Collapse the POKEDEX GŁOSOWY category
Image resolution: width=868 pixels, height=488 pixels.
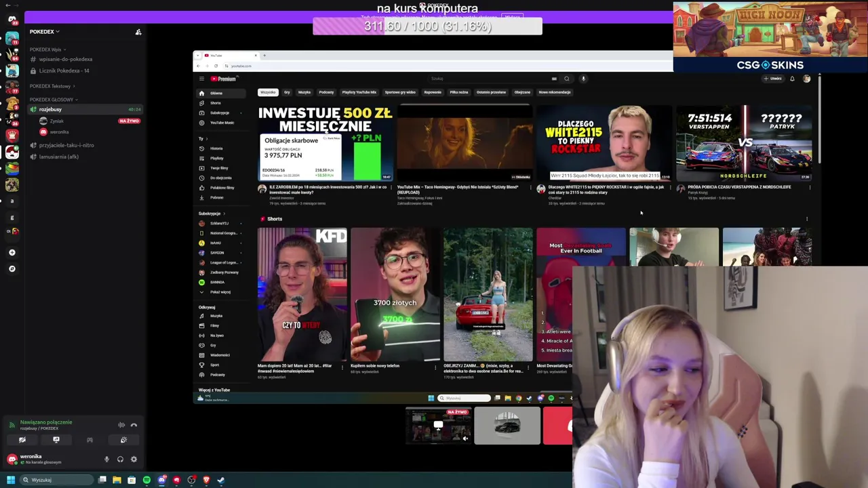coord(53,100)
